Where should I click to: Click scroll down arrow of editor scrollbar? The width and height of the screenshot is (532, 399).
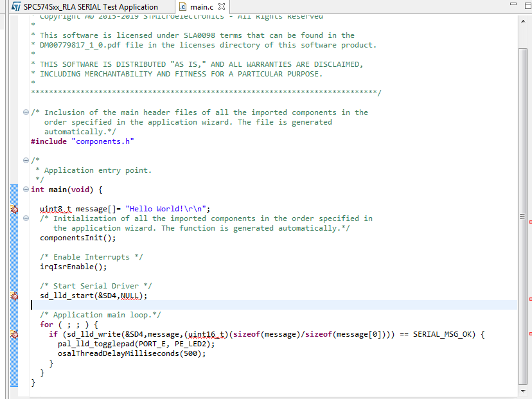(523, 391)
